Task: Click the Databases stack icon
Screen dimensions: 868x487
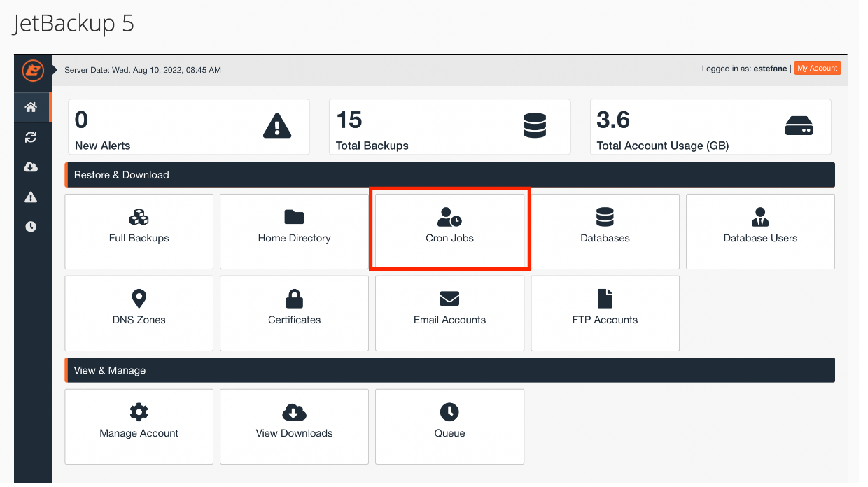Action: 605,217
